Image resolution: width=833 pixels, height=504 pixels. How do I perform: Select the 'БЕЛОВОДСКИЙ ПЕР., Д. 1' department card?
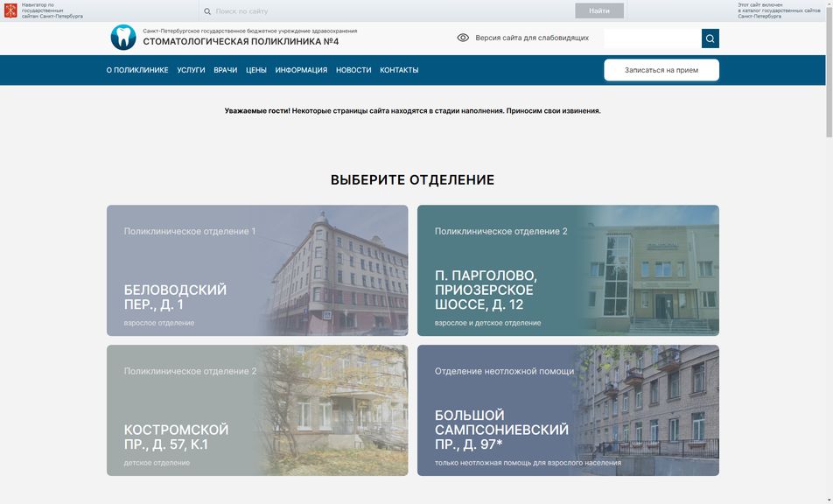(257, 270)
